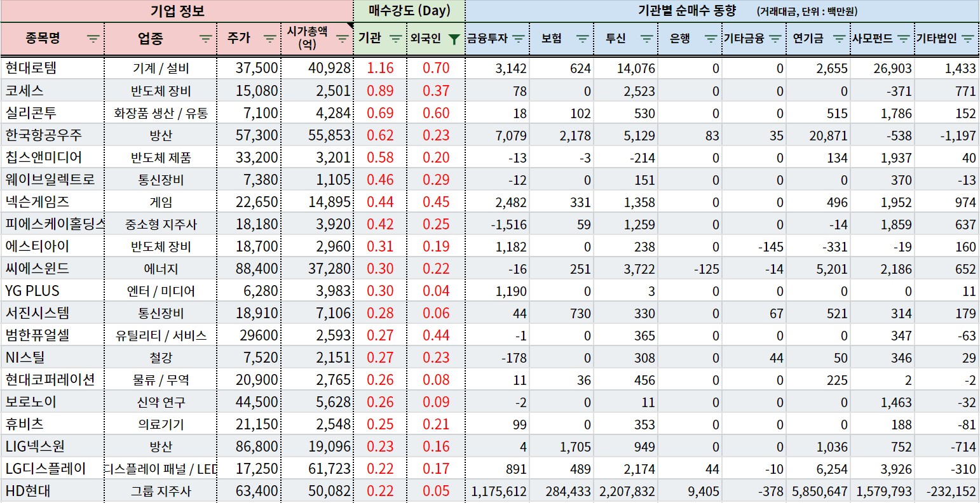Click the 0.70 foreigner strength value

tap(436, 68)
